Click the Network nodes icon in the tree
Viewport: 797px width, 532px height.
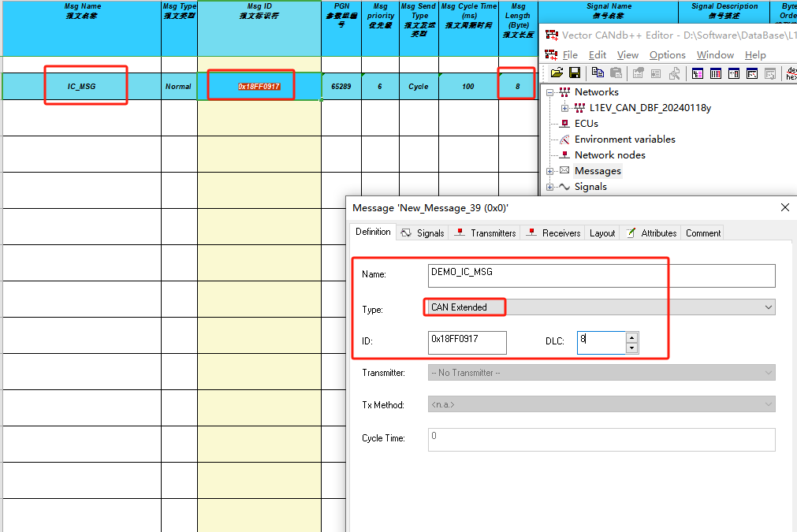(564, 155)
